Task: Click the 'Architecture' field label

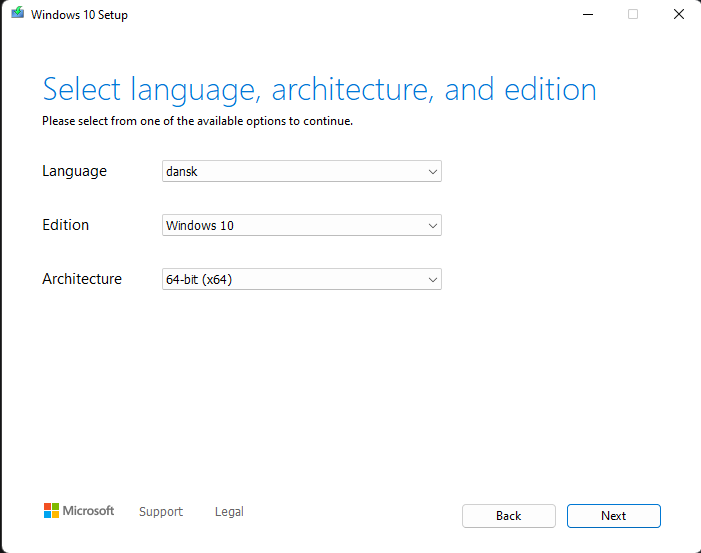Action: click(x=82, y=279)
